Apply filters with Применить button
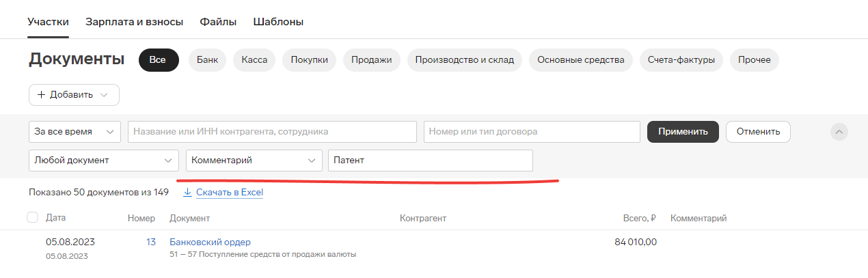Viewport: 868px width, 278px height. pos(683,132)
